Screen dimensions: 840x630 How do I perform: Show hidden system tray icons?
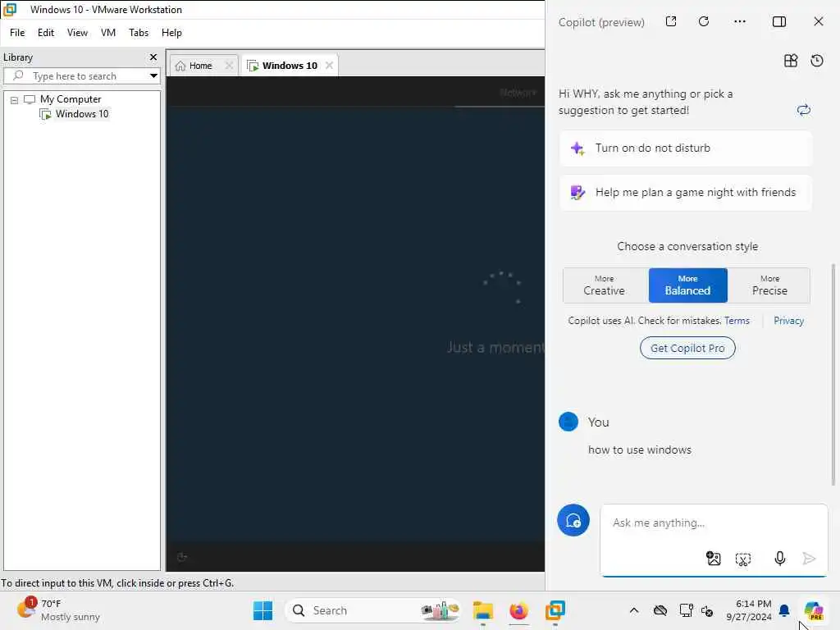point(634,610)
